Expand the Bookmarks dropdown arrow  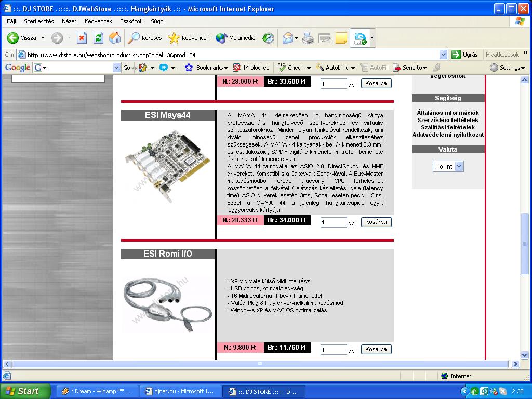[x=225, y=68]
